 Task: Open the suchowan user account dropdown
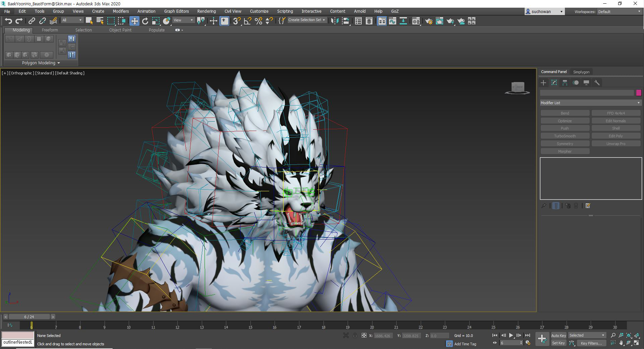pos(544,12)
